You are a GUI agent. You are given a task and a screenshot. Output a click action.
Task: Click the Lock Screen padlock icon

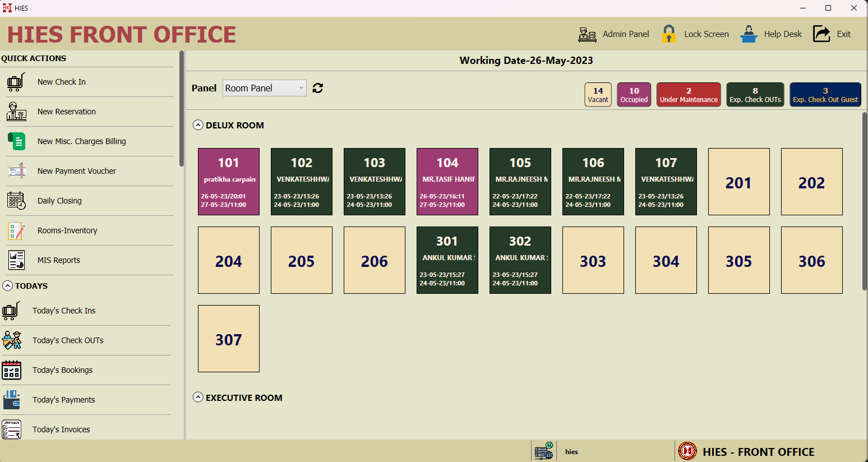tap(668, 34)
